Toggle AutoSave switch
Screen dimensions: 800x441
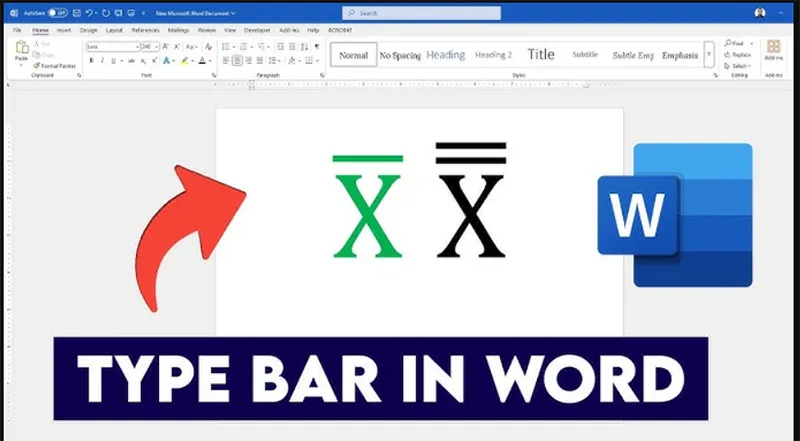pos(58,13)
